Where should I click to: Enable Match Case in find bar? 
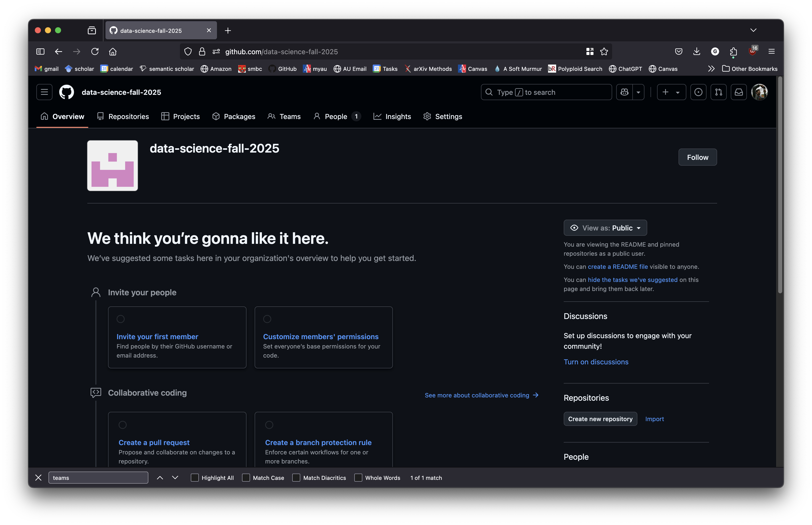[246, 478]
